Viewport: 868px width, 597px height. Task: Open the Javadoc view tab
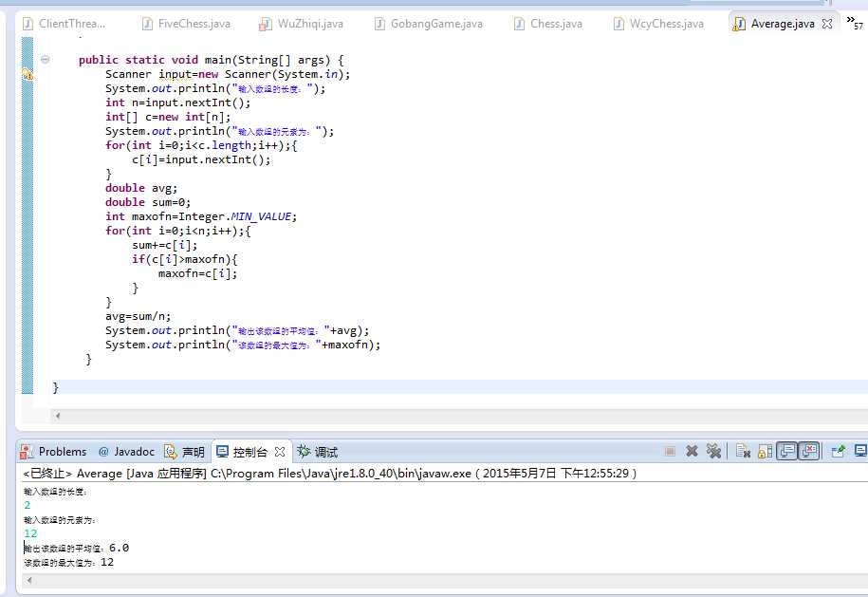click(x=127, y=452)
